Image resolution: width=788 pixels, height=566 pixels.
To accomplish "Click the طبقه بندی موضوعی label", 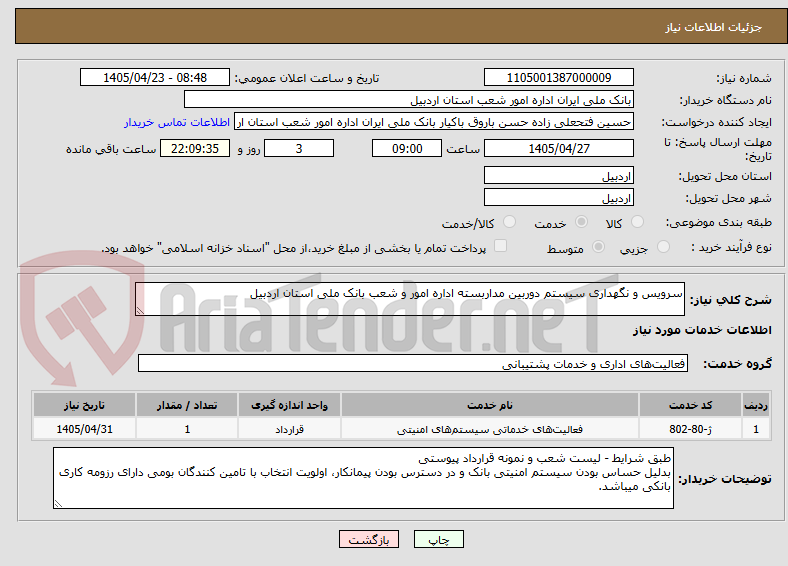I will pos(719,222).
